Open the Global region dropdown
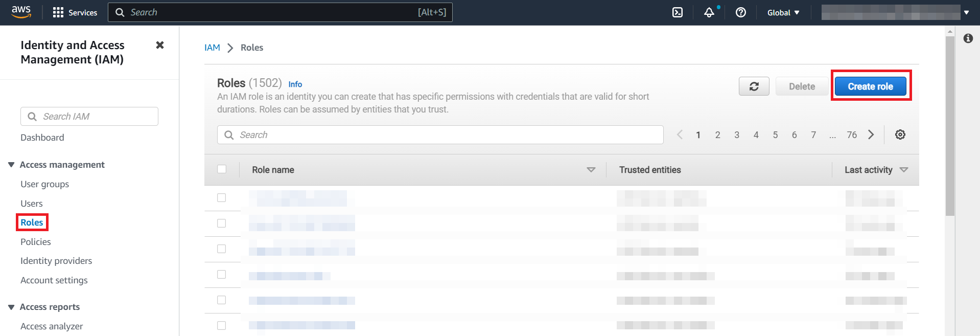 pos(783,12)
